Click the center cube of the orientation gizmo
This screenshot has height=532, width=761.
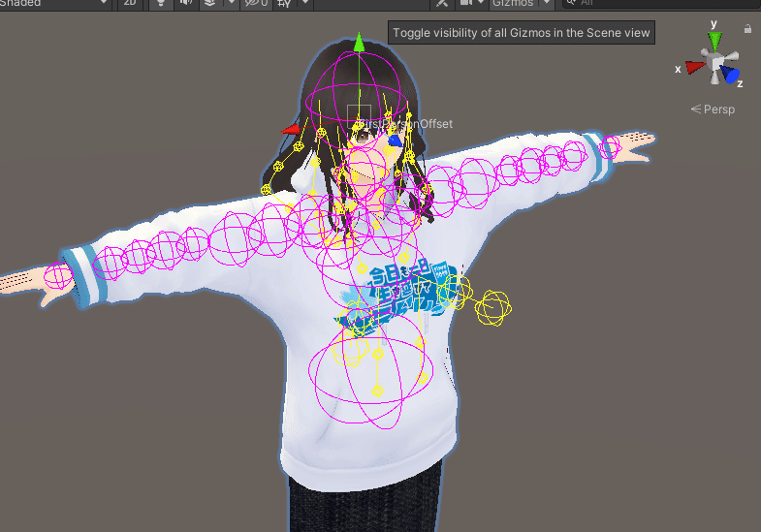click(x=715, y=62)
